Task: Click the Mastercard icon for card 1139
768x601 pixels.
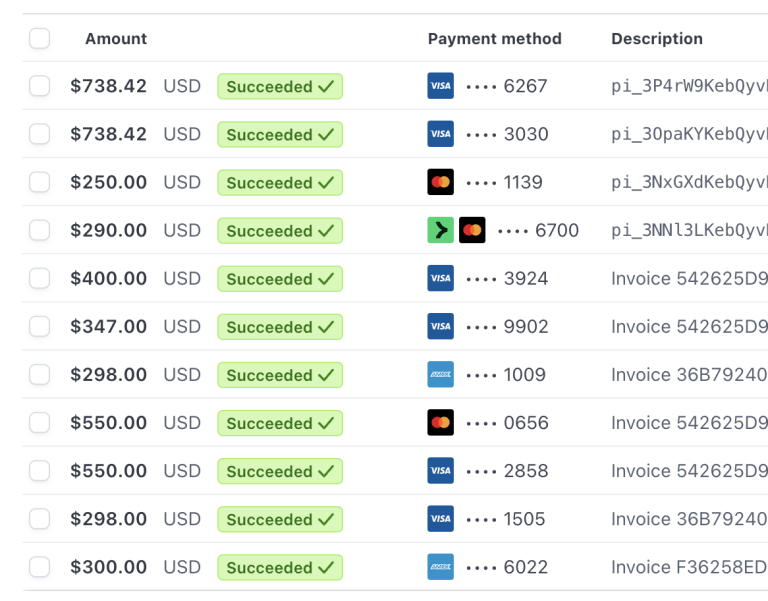Action: (440, 182)
